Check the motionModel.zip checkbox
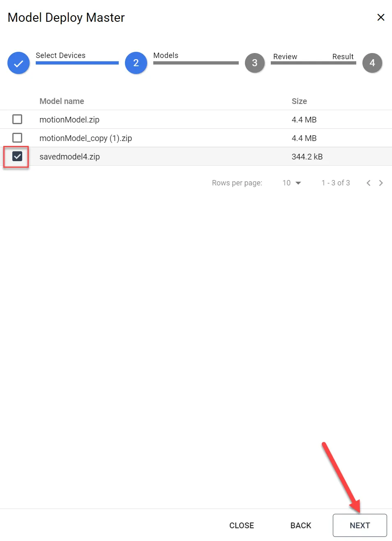The width and height of the screenshot is (392, 541). pos(17,119)
